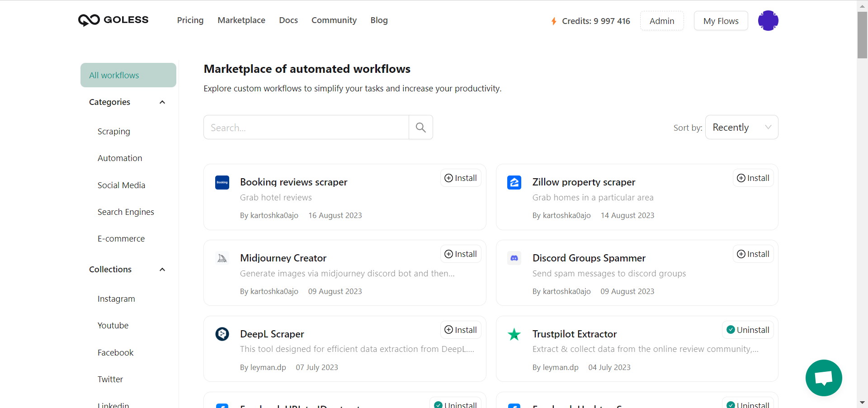Install the DeepL Scraper workflow
This screenshot has width=868, height=408.
461,330
